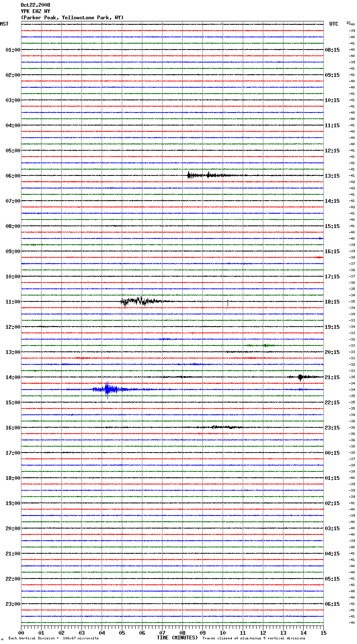The width and height of the screenshot is (357, 644).
Task: Click the date label Oct22,2008
Action: point(35,5)
